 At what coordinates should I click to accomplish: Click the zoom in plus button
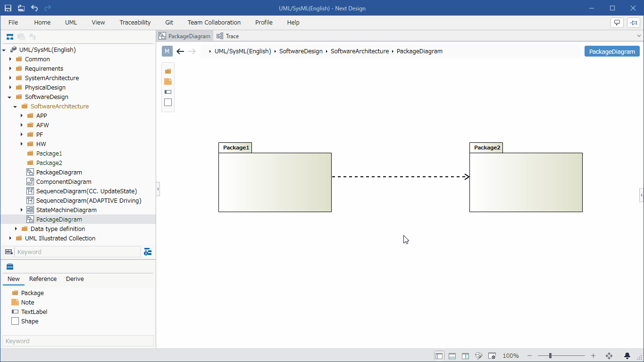593,356
